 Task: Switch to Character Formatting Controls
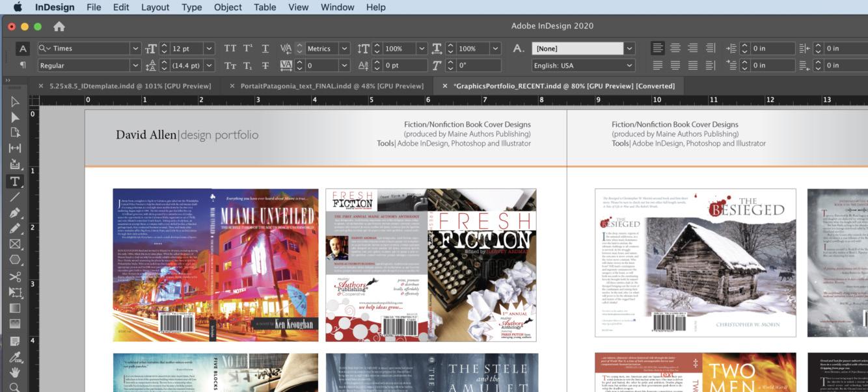[x=23, y=49]
